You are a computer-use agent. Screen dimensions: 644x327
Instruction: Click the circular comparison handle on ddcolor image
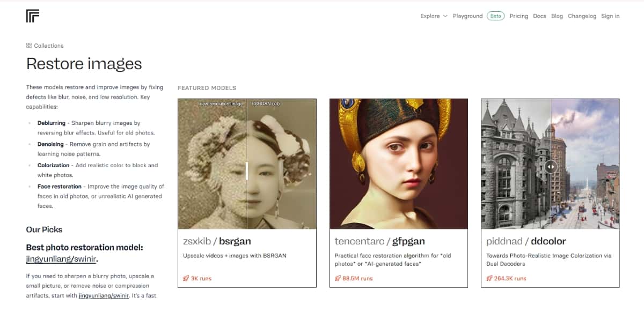[x=551, y=167]
